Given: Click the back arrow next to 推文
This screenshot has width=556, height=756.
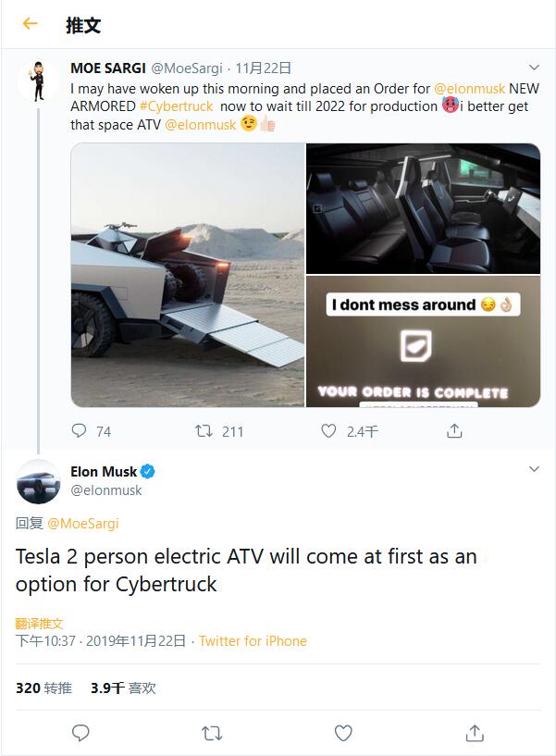Looking at the screenshot, I should pos(30,24).
